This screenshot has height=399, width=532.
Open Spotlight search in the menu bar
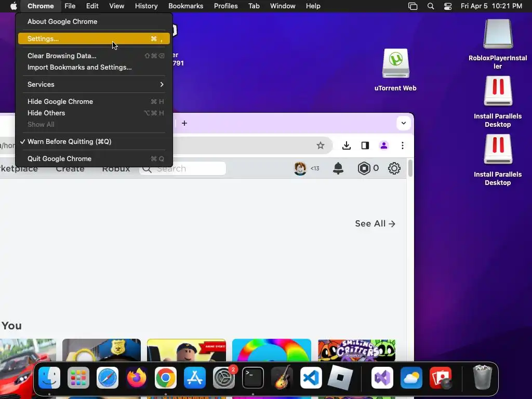(431, 6)
